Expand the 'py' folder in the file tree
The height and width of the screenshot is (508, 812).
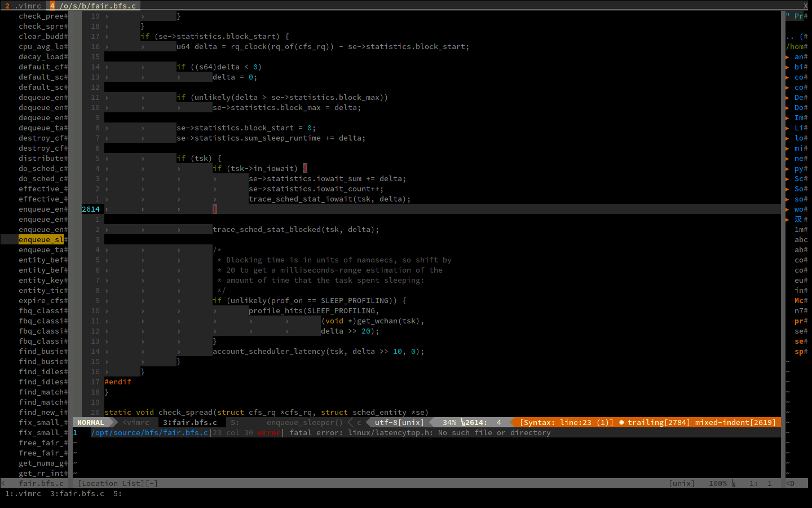[x=787, y=169]
